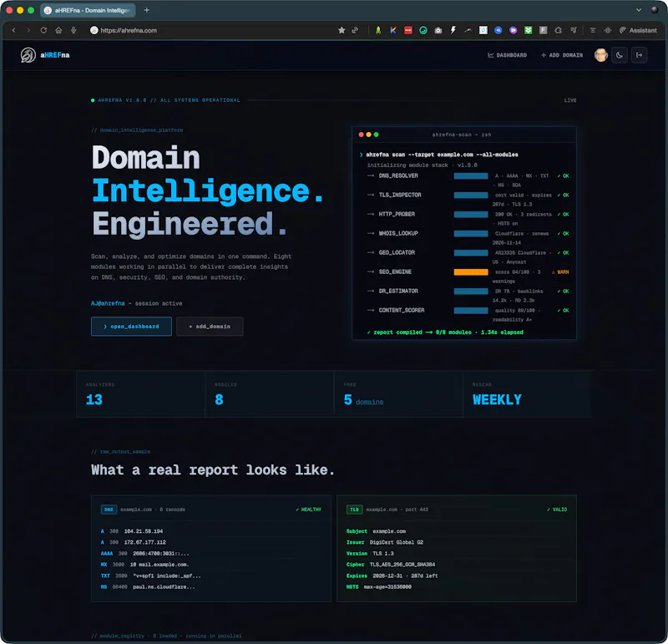Open the purple video recorder extension
This screenshot has height=644, width=668.
tap(514, 30)
